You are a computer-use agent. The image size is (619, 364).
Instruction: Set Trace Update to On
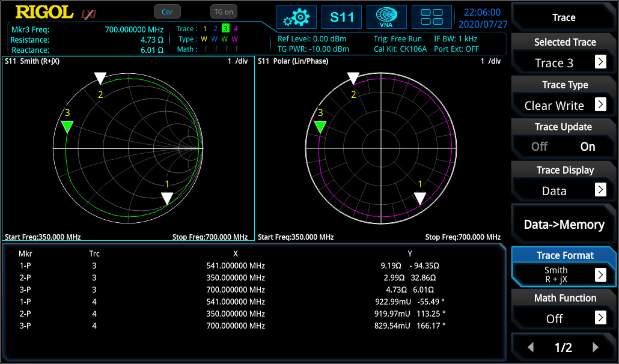587,147
